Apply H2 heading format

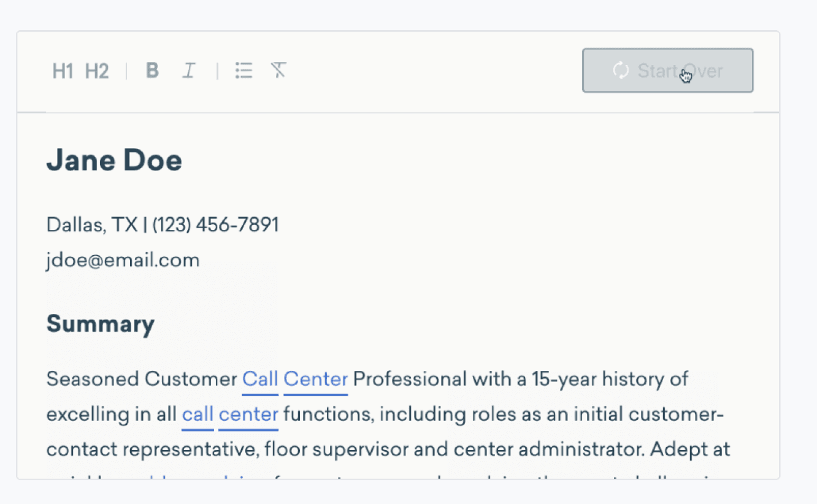[x=97, y=71]
